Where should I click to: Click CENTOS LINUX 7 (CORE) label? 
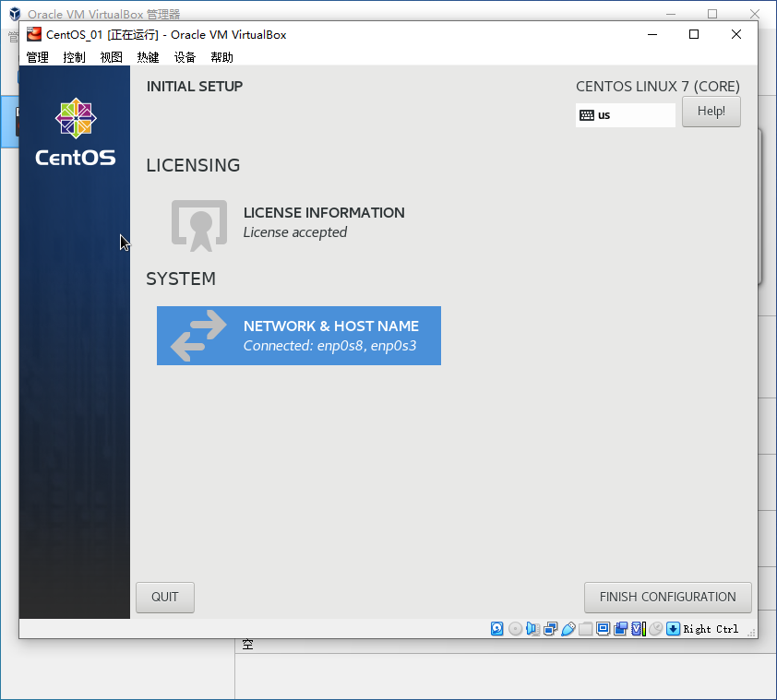point(658,86)
